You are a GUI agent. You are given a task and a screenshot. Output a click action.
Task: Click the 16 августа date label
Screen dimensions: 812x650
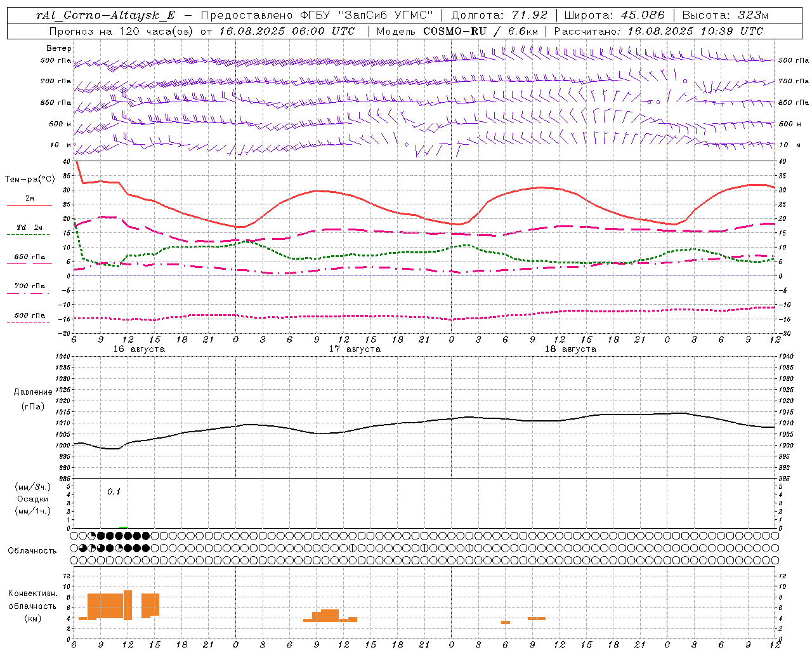pos(139,349)
